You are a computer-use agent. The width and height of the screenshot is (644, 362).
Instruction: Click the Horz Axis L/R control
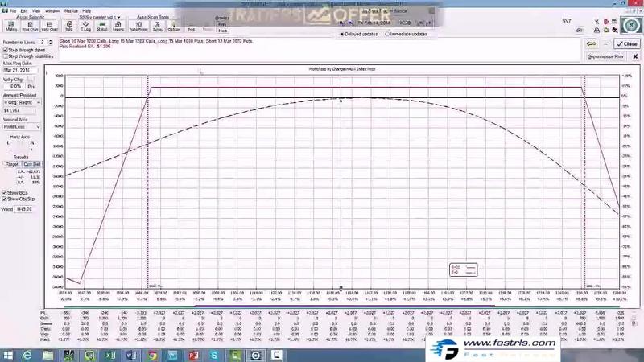19,146
